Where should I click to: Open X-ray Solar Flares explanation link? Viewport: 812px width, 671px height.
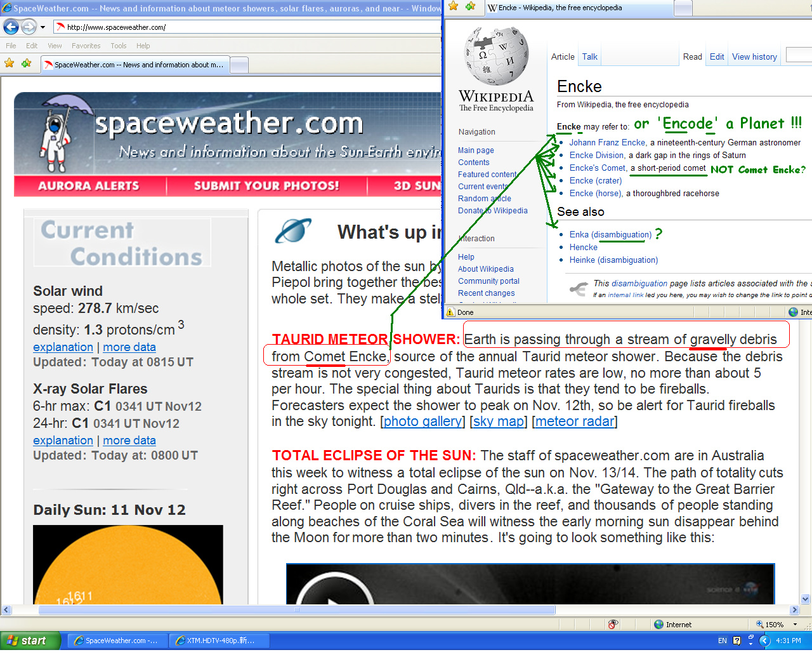[x=63, y=441]
